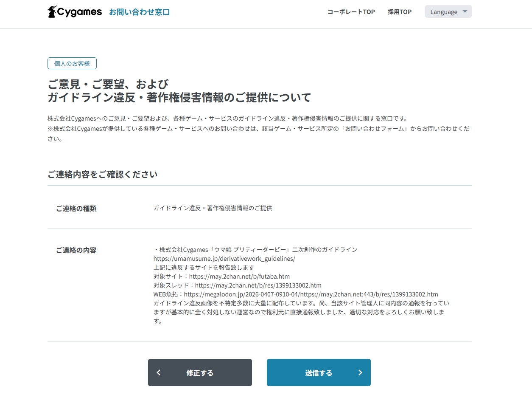Image resolution: width=532 pixels, height=395 pixels.
Task: Click the 対象スレッド thread URL line
Action: pos(237,285)
